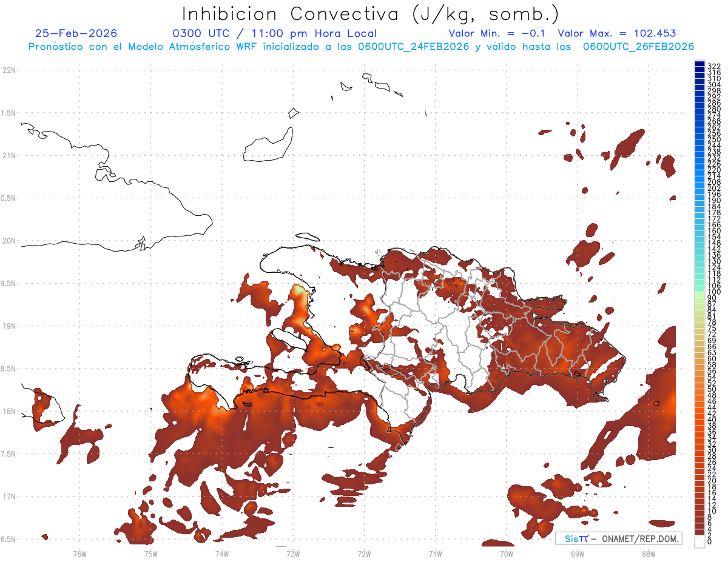The height and width of the screenshot is (562, 728).
Task: Click the title 'Inhibicion Convectiva (J/kg, somb.)'
Action: pyautogui.click(x=371, y=15)
